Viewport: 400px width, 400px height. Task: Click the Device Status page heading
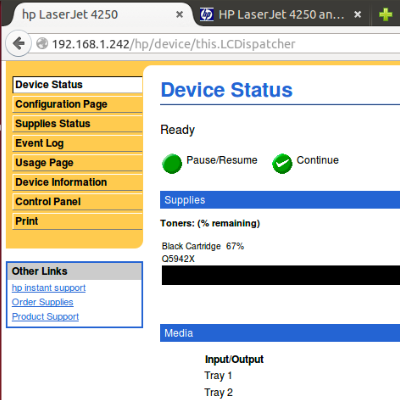[227, 90]
